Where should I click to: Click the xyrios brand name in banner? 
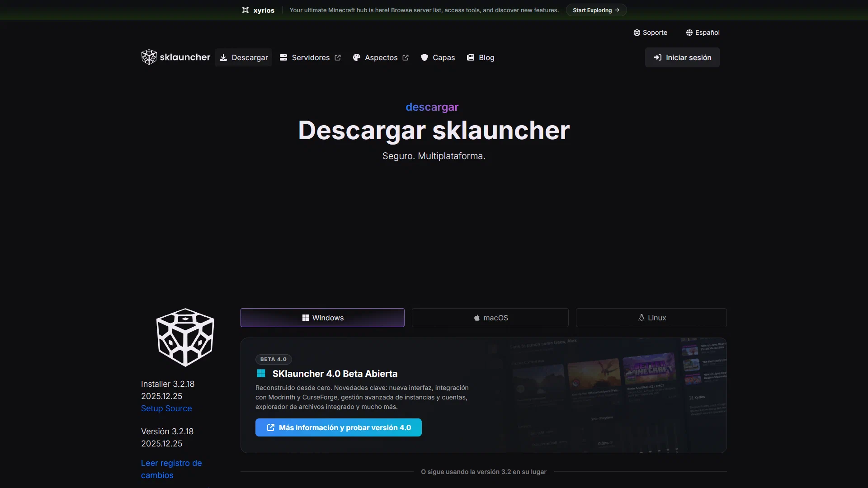[x=264, y=10]
